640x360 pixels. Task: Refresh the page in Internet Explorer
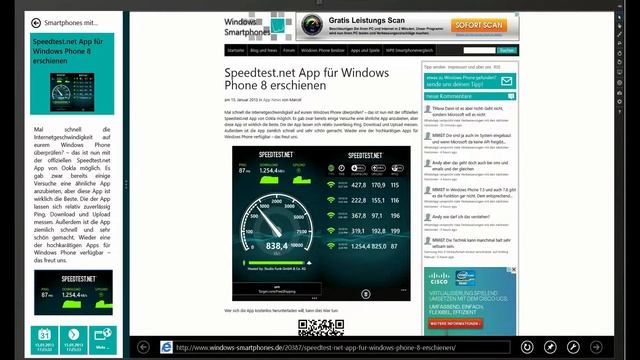pos(527,347)
